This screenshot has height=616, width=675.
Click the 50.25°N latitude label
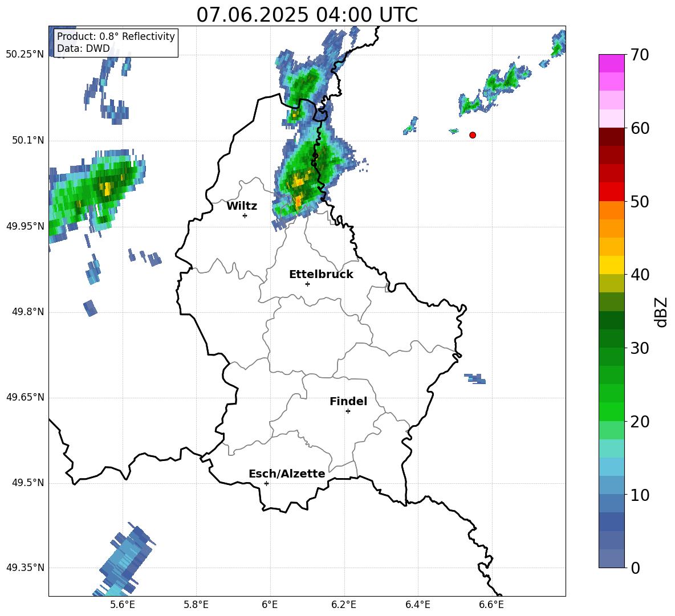coord(25,55)
